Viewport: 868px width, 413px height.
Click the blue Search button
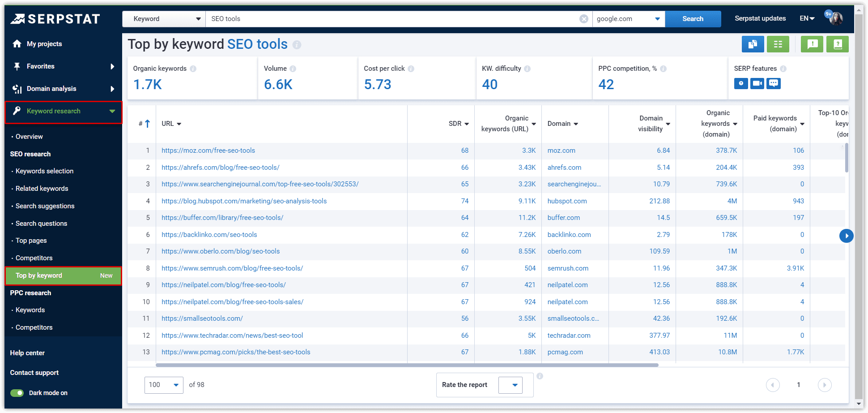[693, 19]
